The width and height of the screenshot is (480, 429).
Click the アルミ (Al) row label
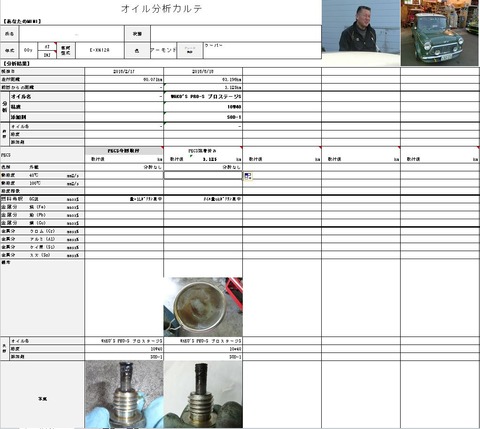[x=42, y=239]
